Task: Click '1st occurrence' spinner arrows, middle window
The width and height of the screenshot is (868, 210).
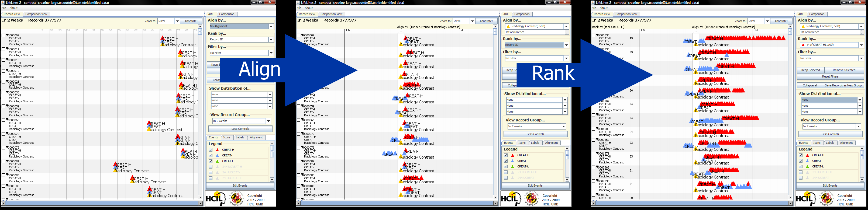Action: pyautogui.click(x=566, y=32)
